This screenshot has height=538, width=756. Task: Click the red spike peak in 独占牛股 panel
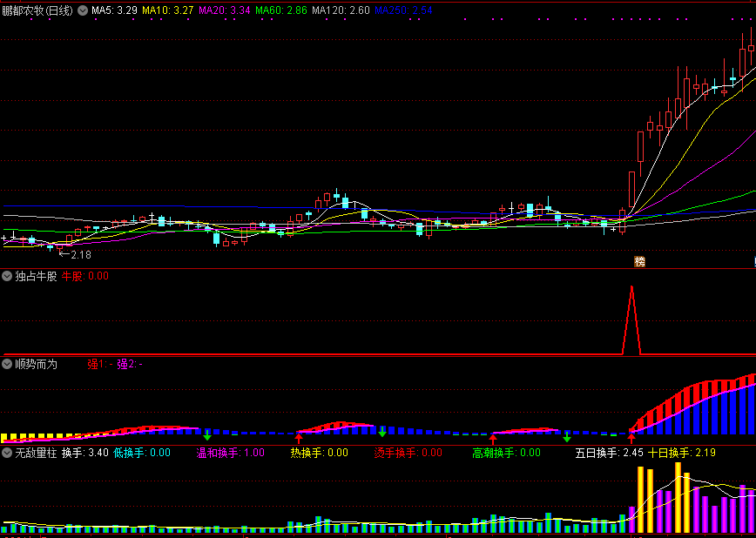(x=631, y=287)
